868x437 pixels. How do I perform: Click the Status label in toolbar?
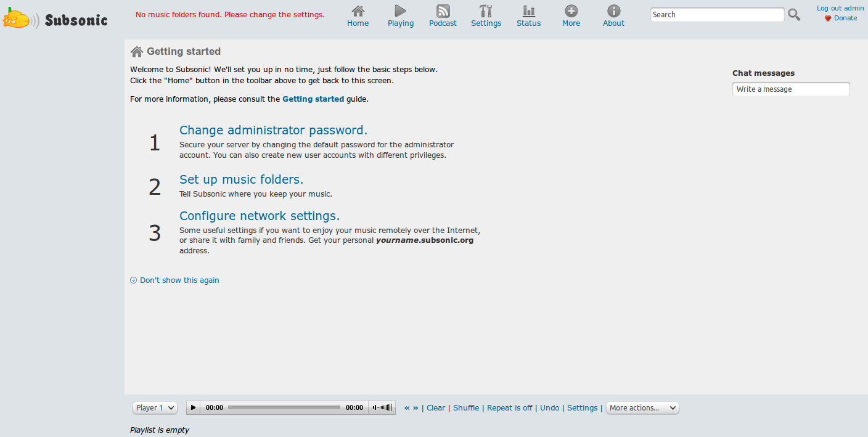528,23
